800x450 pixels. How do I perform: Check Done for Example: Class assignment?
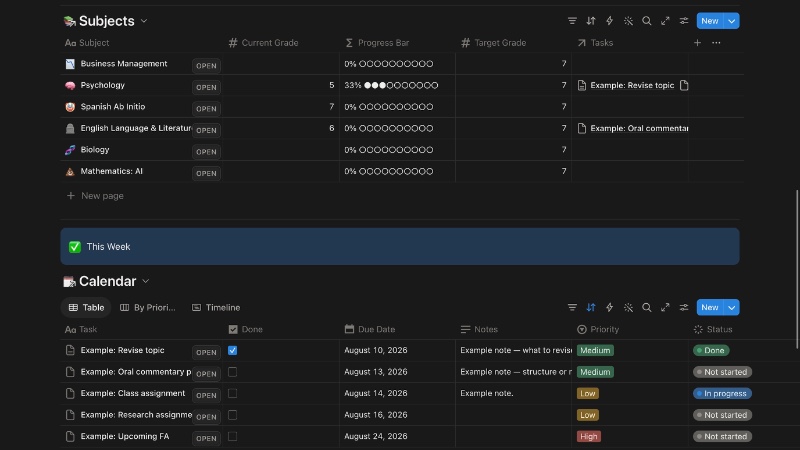[232, 393]
